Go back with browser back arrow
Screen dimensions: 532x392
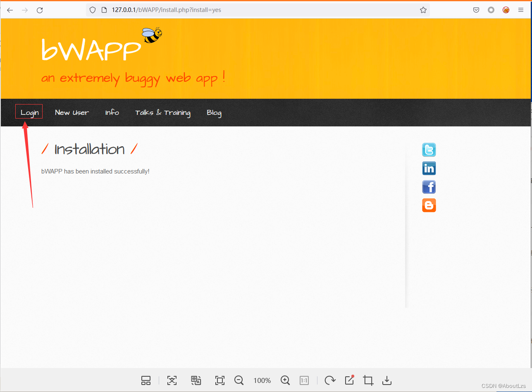(x=10, y=10)
